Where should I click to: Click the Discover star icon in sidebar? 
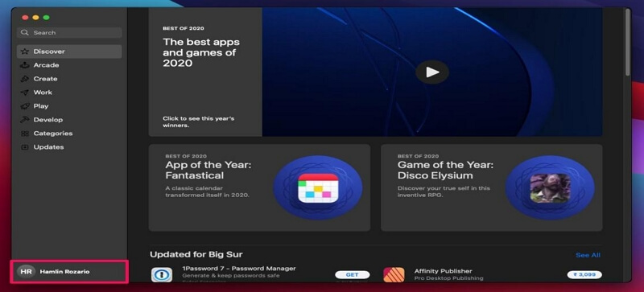[x=25, y=51]
